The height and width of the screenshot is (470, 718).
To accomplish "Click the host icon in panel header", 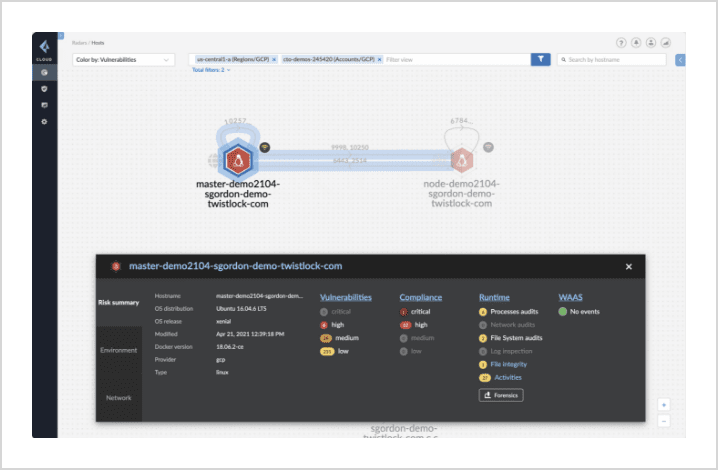I will (x=116, y=266).
